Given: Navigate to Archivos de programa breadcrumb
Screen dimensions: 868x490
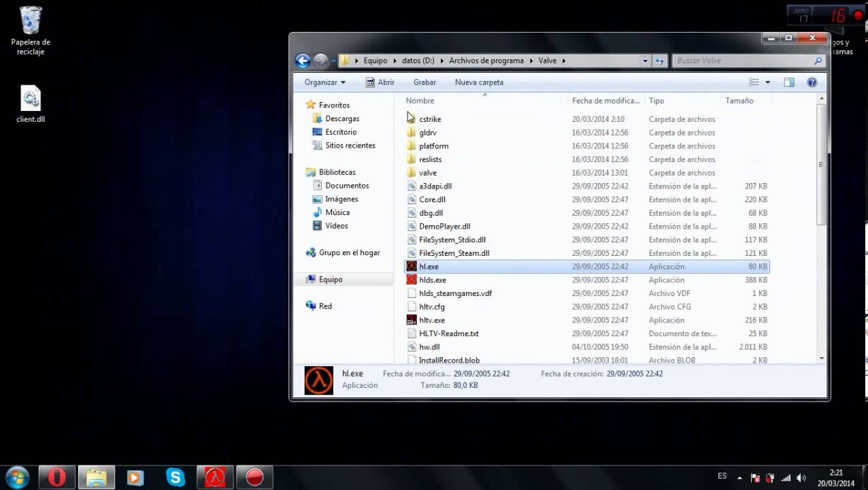Looking at the screenshot, I should pyautogui.click(x=486, y=61).
